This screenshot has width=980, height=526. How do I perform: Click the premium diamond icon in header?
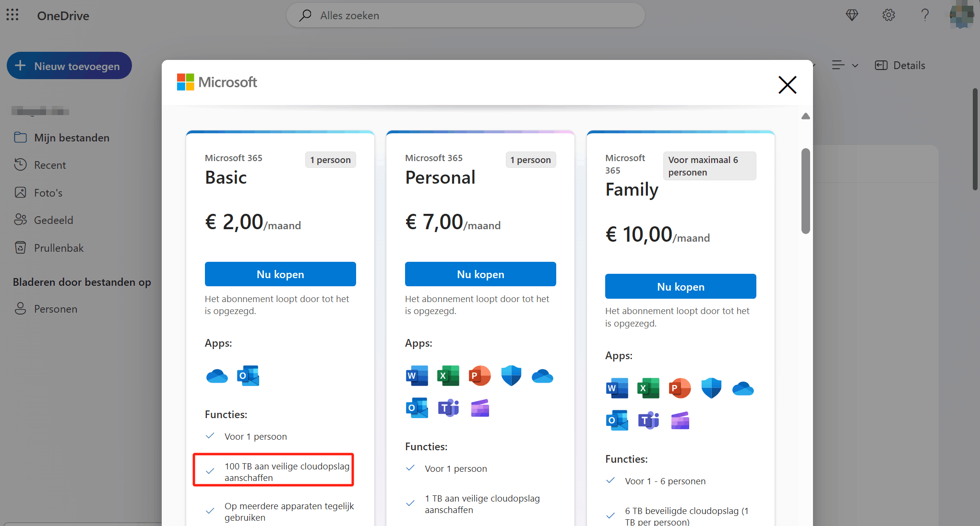852,15
